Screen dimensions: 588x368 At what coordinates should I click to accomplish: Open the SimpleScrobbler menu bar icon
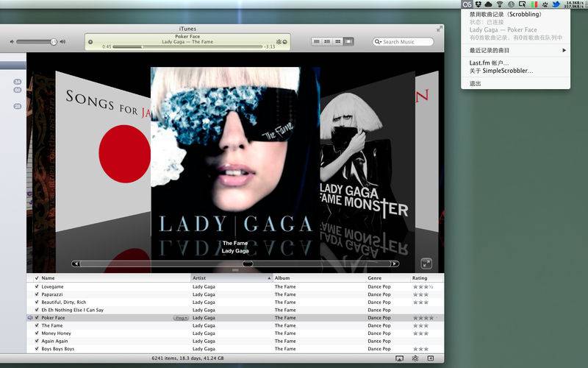click(467, 4)
